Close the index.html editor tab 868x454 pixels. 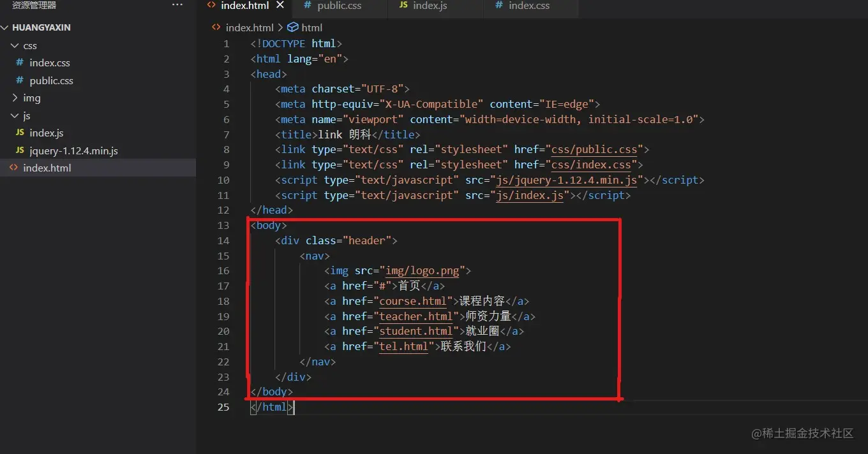click(280, 5)
